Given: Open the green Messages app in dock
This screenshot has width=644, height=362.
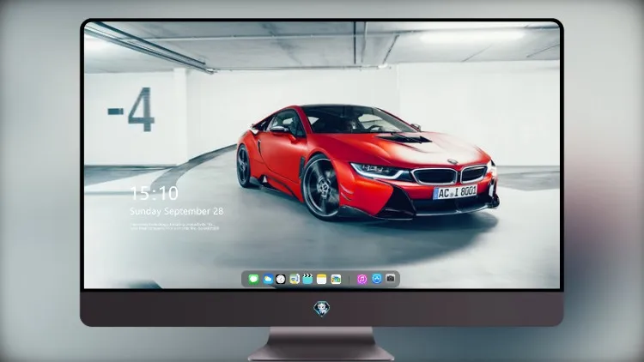Looking at the screenshot, I should point(253,279).
